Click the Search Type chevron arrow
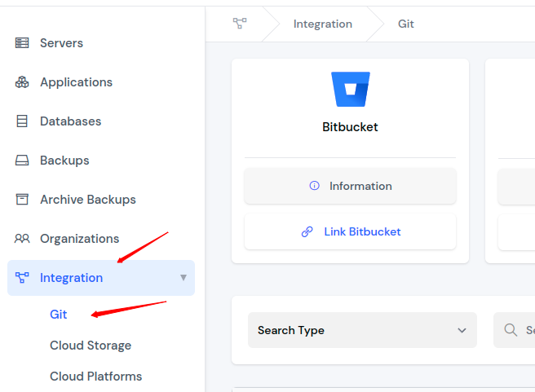The image size is (535, 392). pyautogui.click(x=462, y=330)
